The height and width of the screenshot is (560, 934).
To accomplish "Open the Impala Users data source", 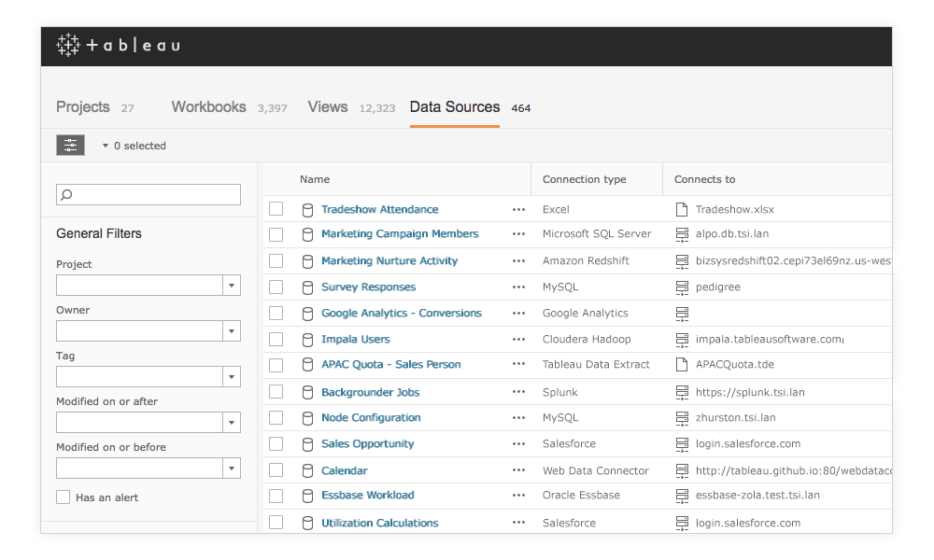I will pyautogui.click(x=356, y=339).
